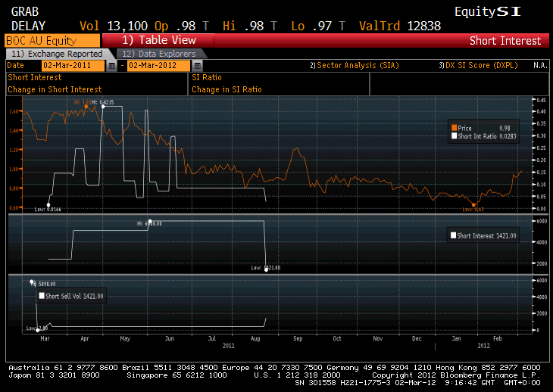553x392 pixels.
Task: Switch to Exchange Reported tab
Action: (x=57, y=54)
